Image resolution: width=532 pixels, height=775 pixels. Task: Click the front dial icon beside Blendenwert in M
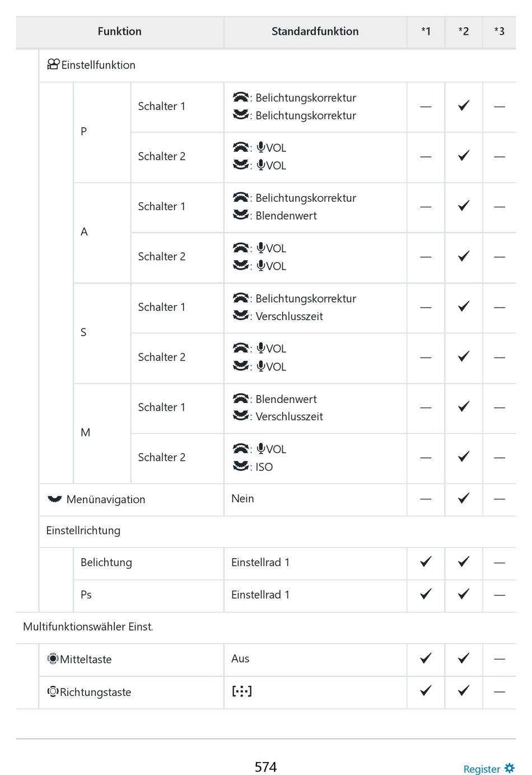240,398
